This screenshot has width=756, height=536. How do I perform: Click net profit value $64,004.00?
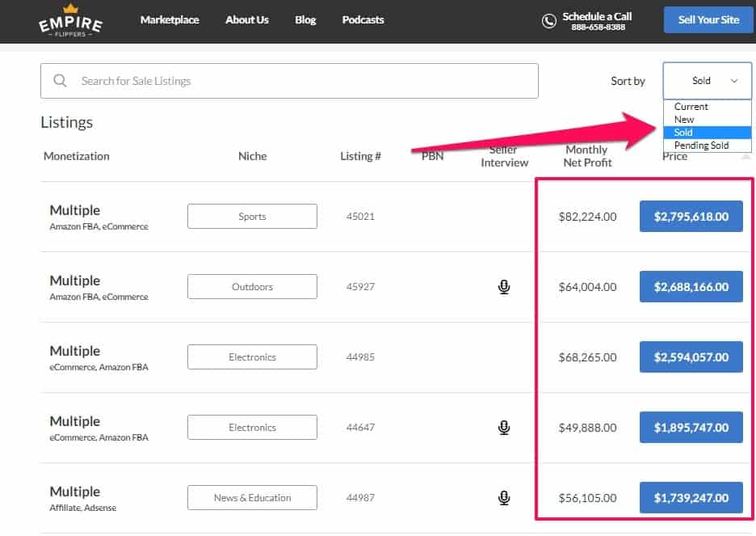pyautogui.click(x=587, y=287)
